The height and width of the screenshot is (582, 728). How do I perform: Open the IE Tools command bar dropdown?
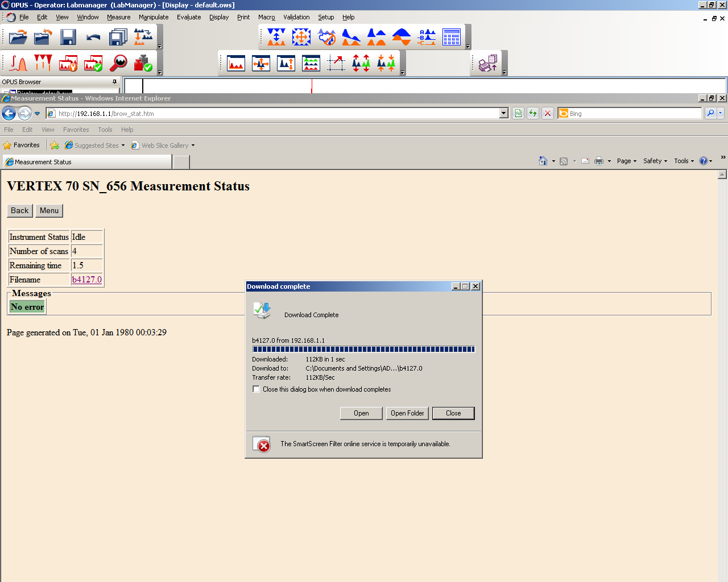684,161
